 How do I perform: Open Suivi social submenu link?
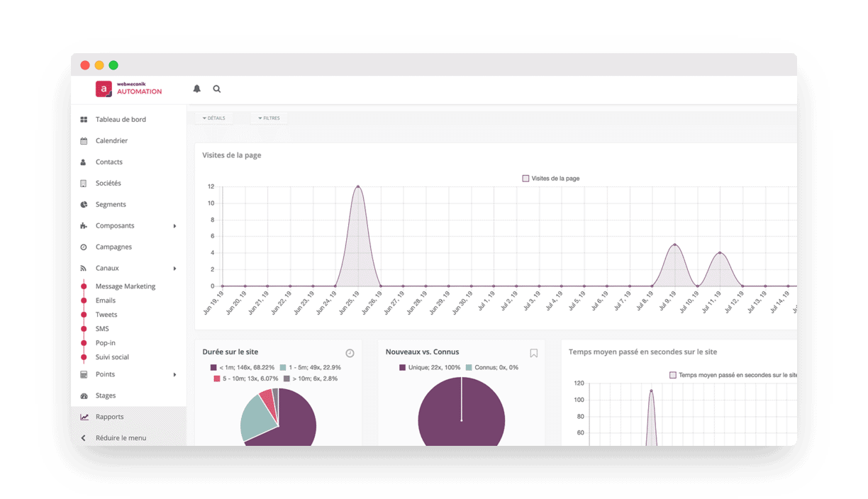tap(112, 357)
